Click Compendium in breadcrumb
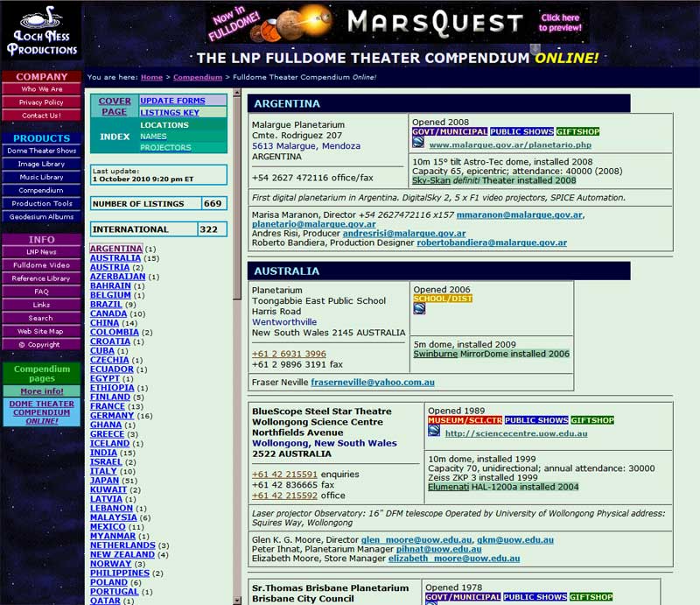 (198, 77)
